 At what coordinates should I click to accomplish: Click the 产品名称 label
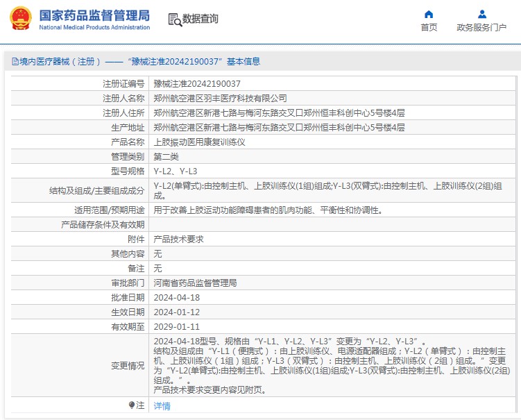[128, 142]
